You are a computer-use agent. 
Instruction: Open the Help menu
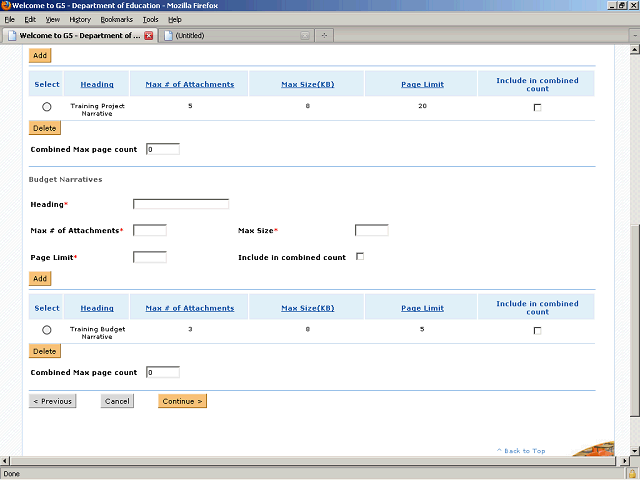(175, 19)
